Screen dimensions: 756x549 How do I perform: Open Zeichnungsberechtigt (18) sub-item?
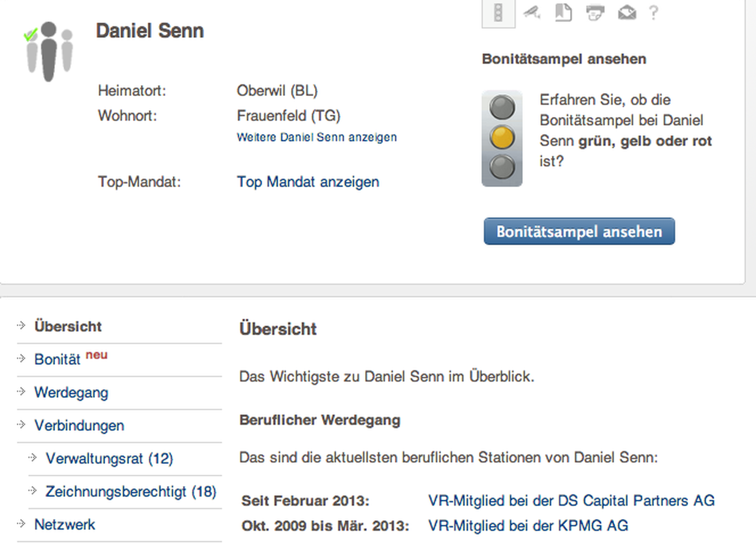131,491
